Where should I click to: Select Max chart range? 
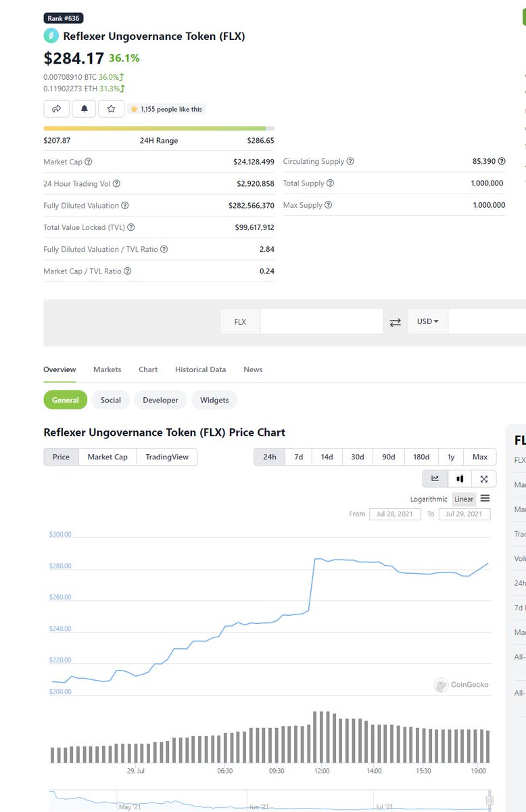(480, 457)
